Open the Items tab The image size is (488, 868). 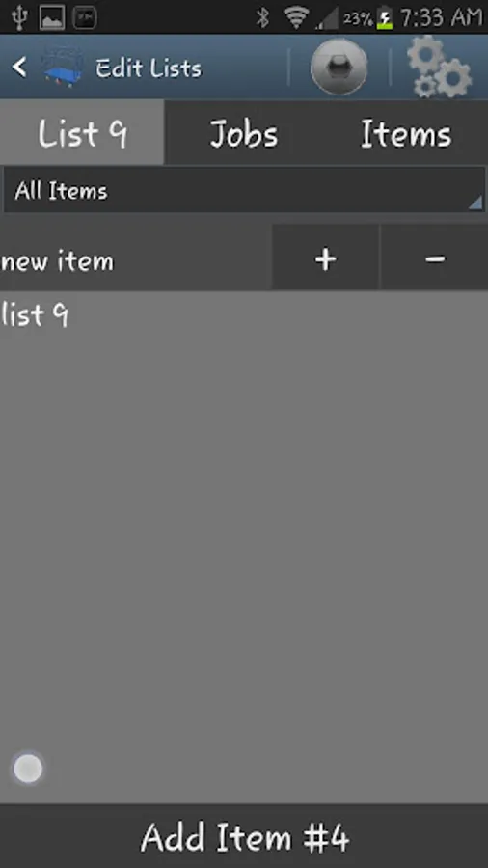[406, 133]
